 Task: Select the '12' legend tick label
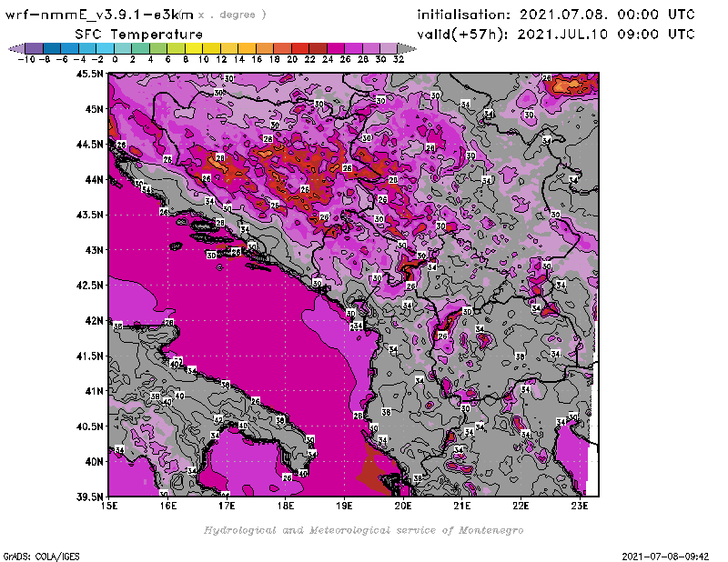221,59
